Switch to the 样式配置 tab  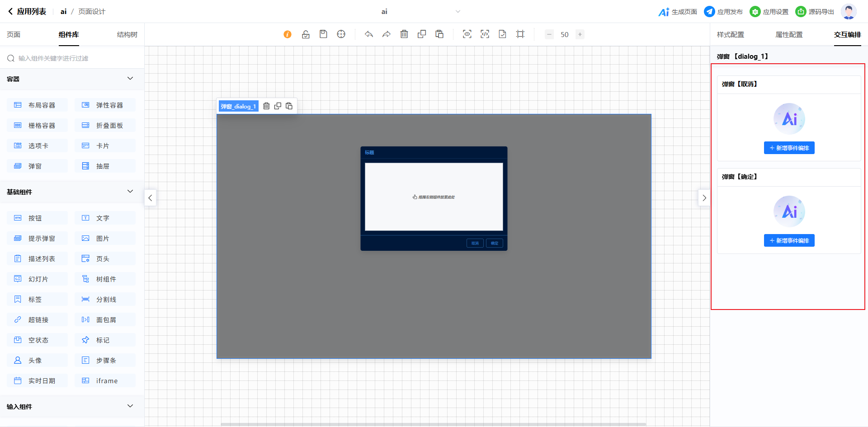[730, 35]
